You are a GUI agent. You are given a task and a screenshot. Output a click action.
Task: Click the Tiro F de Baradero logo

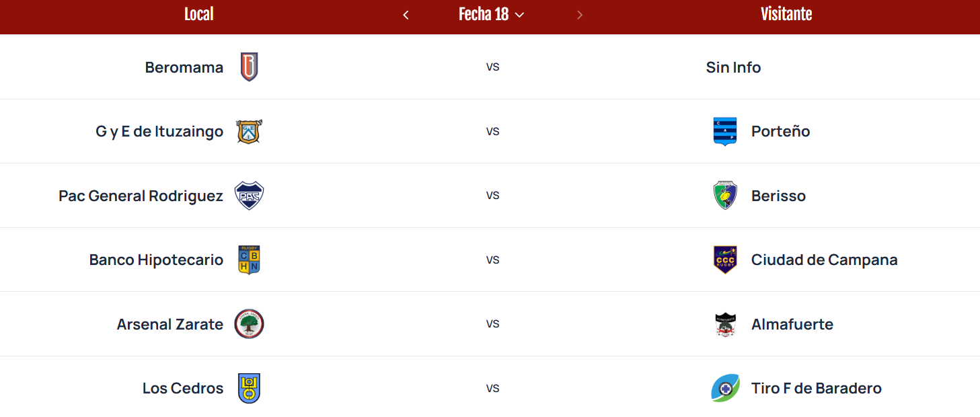tap(725, 388)
